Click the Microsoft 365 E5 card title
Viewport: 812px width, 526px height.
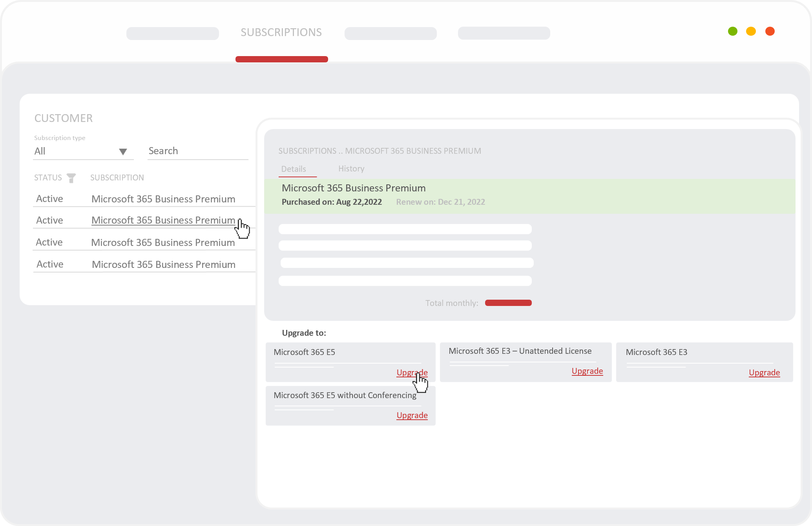pos(304,352)
